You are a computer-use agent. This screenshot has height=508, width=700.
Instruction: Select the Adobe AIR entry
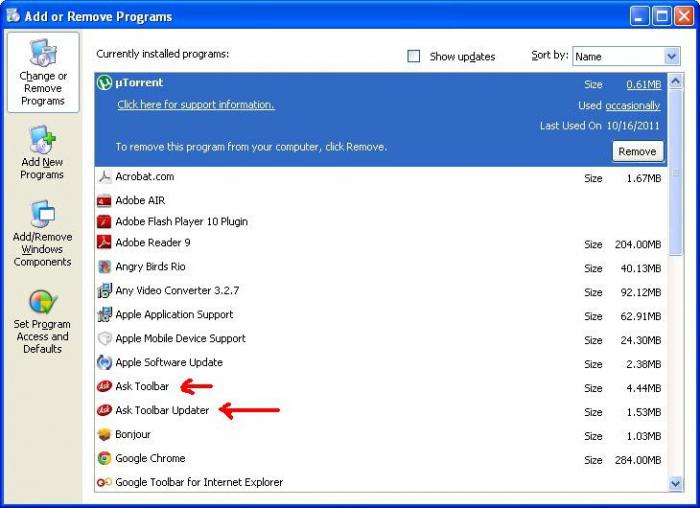click(380, 200)
